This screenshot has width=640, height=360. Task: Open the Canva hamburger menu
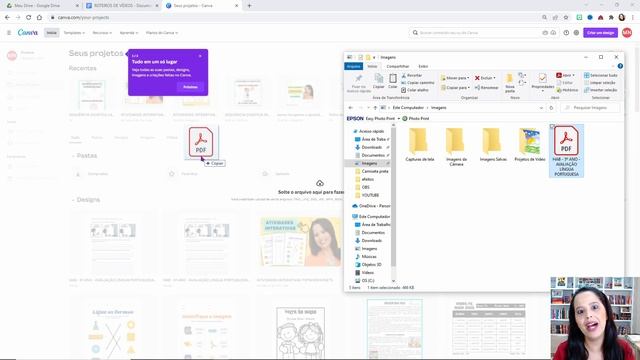[x=9, y=33]
